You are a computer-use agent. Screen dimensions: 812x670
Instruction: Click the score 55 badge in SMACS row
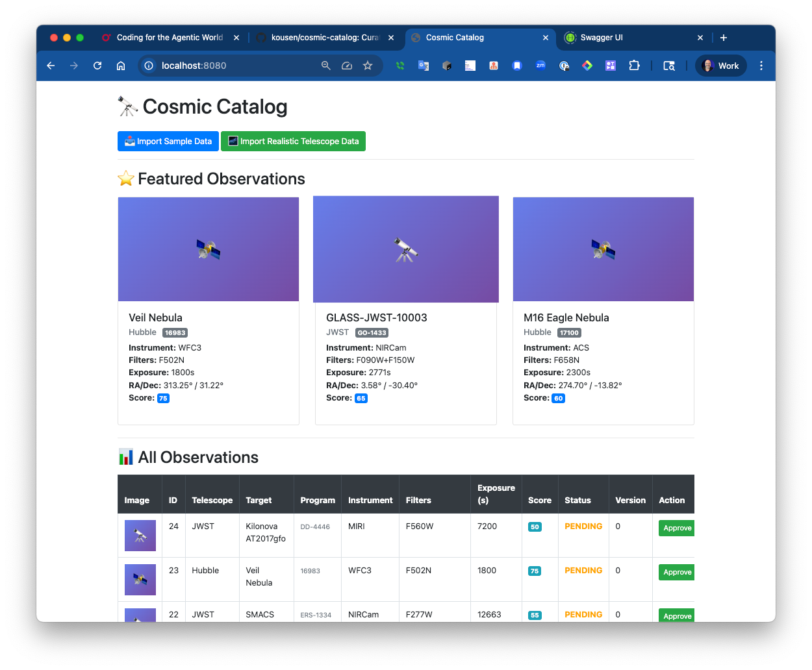coord(535,615)
